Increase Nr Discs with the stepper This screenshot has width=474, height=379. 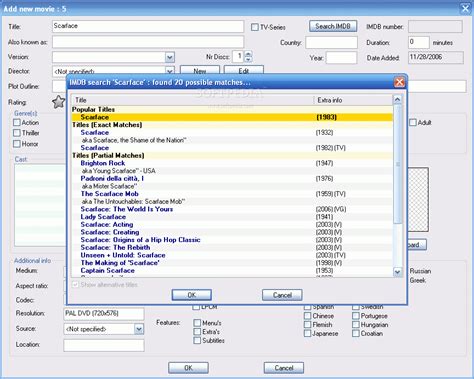coord(248,54)
